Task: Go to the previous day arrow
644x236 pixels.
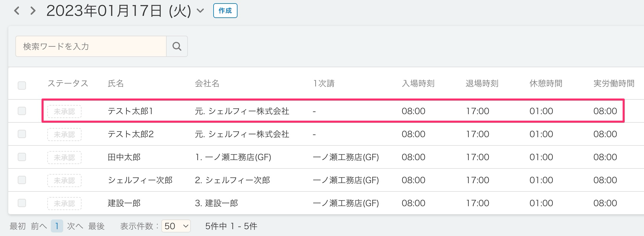Action: pos(17,11)
